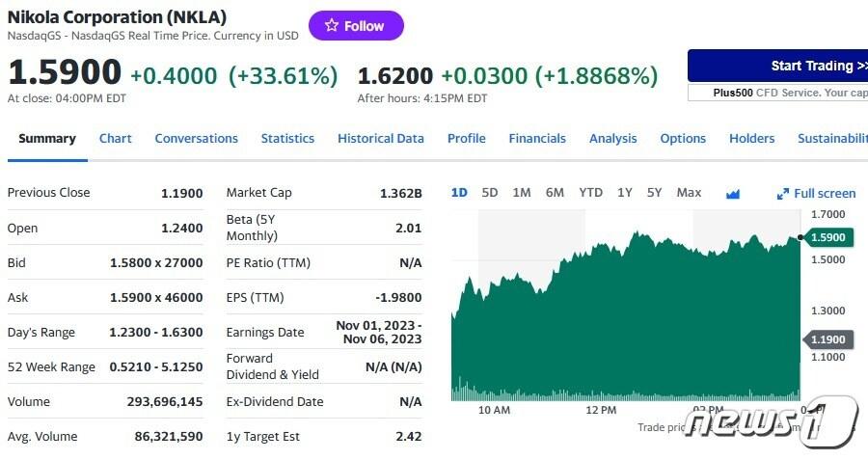
Task: Click the star Follow button
Action: click(x=356, y=26)
